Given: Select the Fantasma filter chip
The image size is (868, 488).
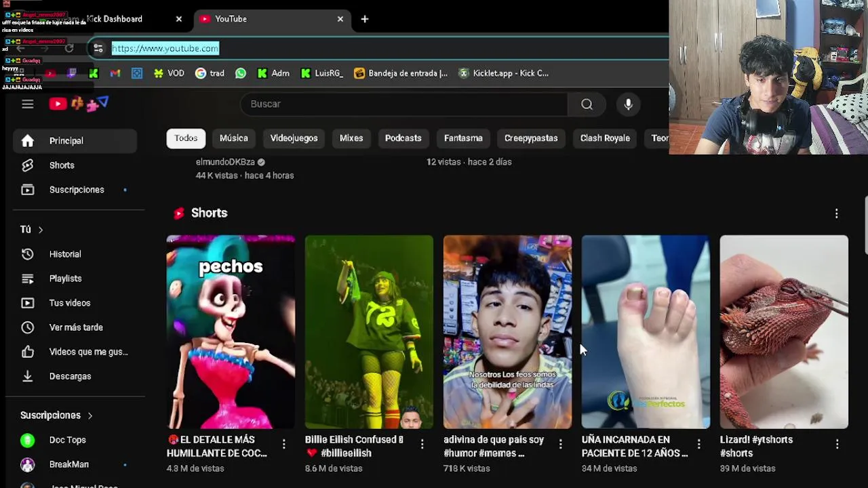Looking at the screenshot, I should tap(463, 138).
